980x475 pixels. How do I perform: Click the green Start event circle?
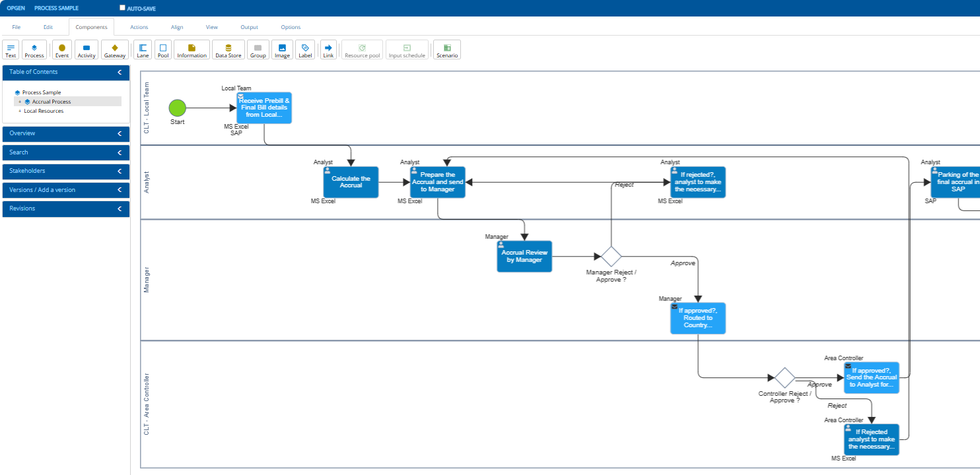pos(177,108)
